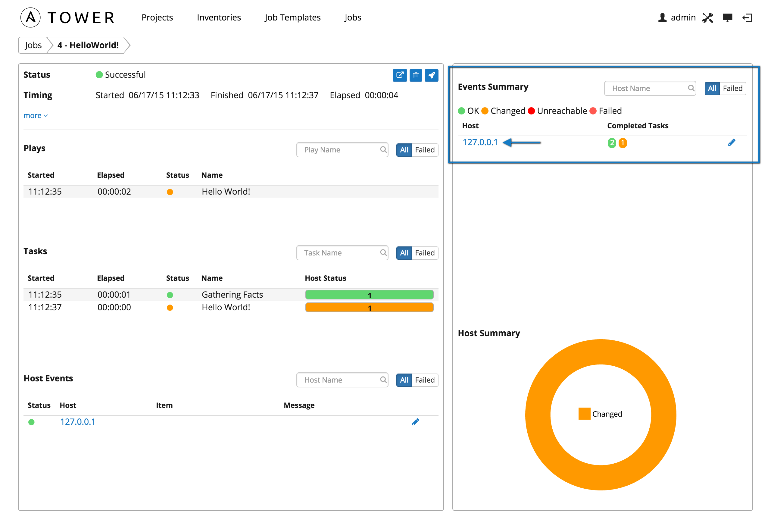The width and height of the screenshot is (771, 532).
Task: Open the setup wrench-and-screwdriver tools icon
Action: click(707, 17)
